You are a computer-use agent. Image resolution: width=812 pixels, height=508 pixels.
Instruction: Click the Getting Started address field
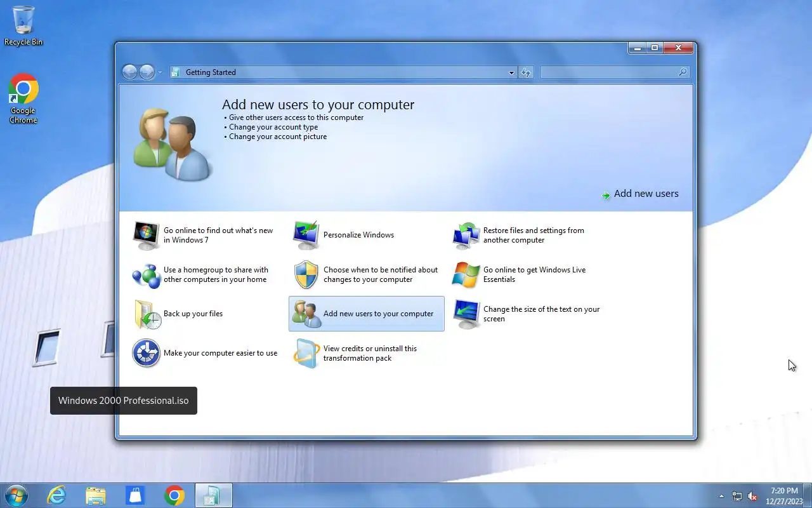343,72
